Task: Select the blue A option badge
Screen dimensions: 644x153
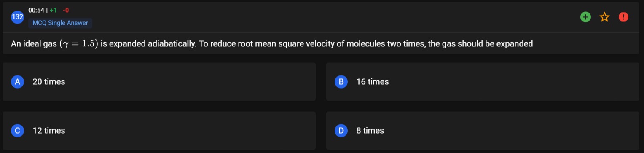Action: [x=17, y=82]
